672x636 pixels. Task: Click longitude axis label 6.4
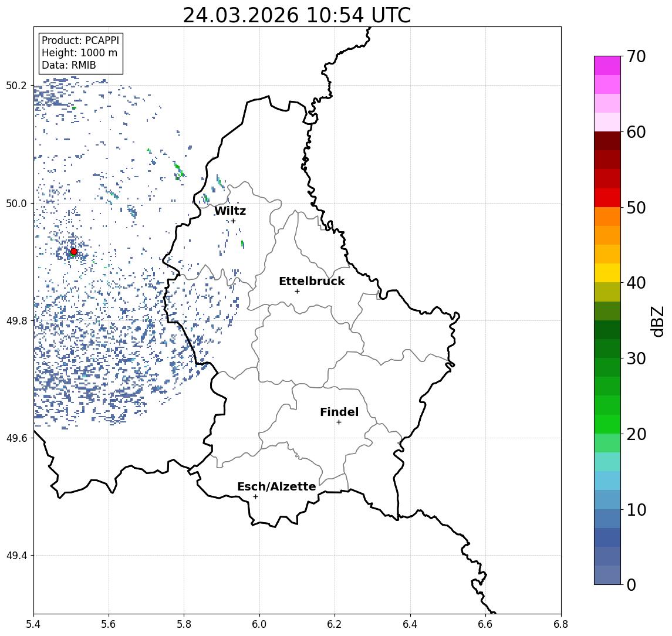410,624
